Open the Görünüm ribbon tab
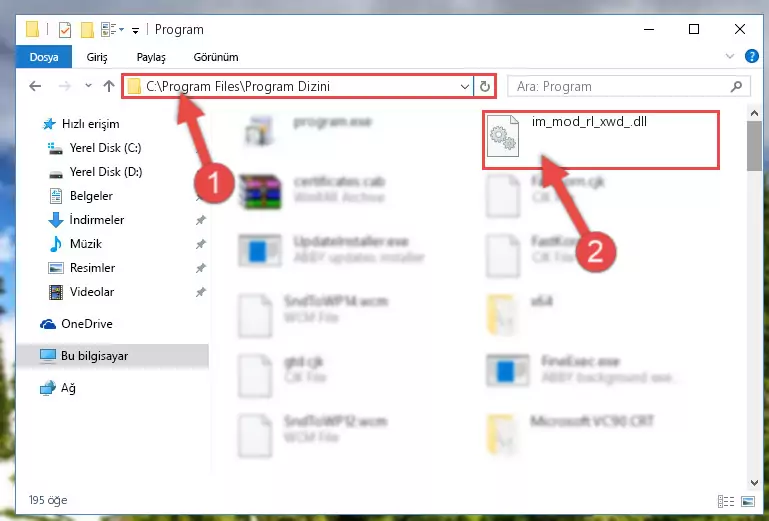Viewport: 769px width, 521px height. (x=216, y=57)
